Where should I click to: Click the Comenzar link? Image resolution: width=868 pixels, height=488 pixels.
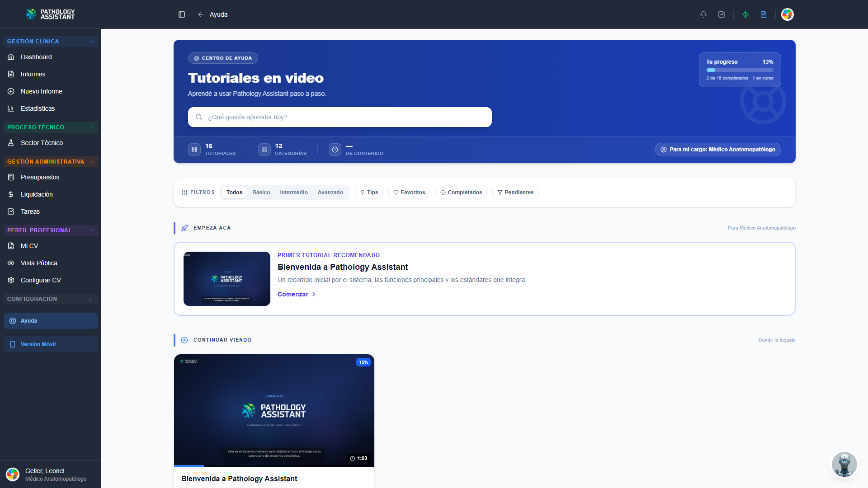click(297, 294)
